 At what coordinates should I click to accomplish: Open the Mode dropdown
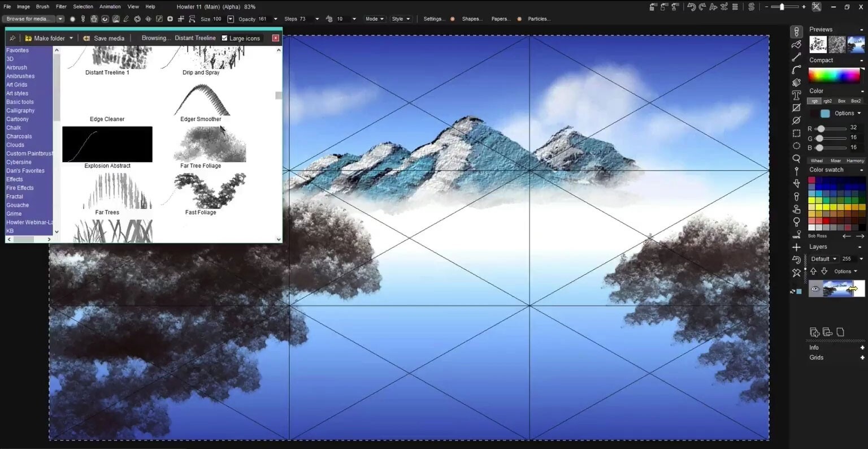pyautogui.click(x=375, y=19)
